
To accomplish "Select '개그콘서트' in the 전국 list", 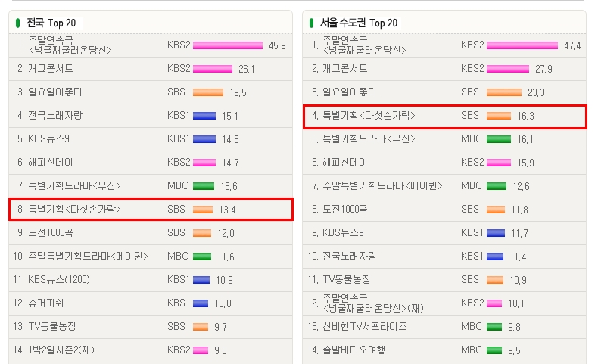I will pyautogui.click(x=51, y=69).
